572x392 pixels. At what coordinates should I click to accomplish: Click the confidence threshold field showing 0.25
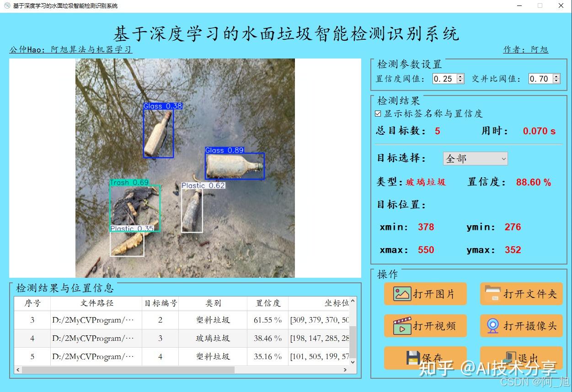pyautogui.click(x=444, y=79)
